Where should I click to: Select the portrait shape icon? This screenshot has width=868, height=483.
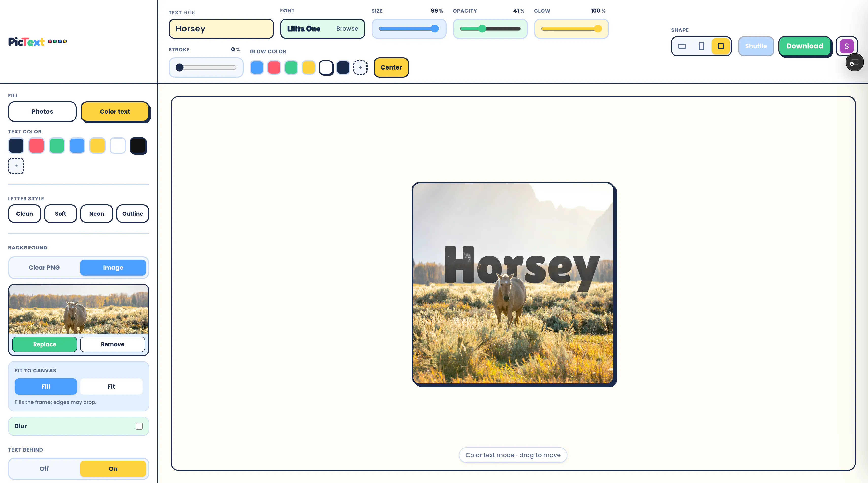[x=701, y=46]
